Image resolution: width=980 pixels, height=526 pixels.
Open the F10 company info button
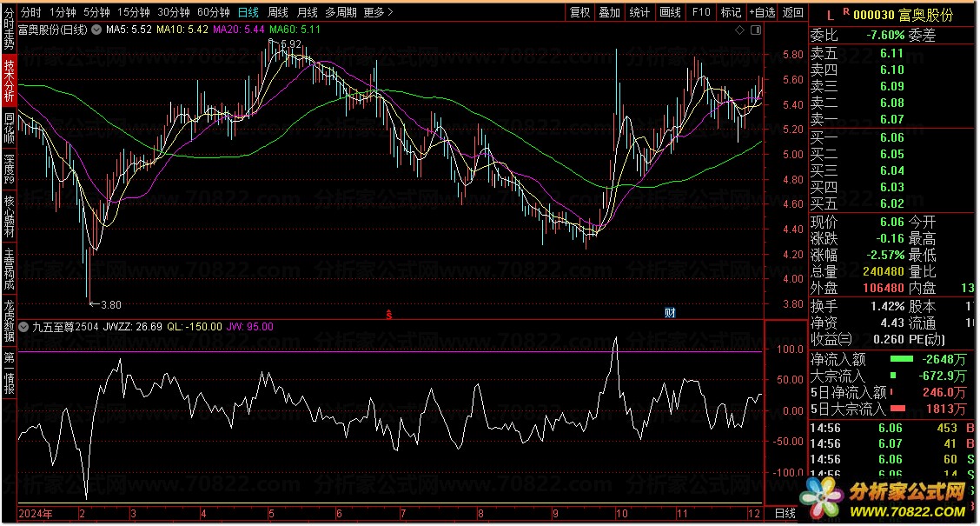tap(700, 12)
